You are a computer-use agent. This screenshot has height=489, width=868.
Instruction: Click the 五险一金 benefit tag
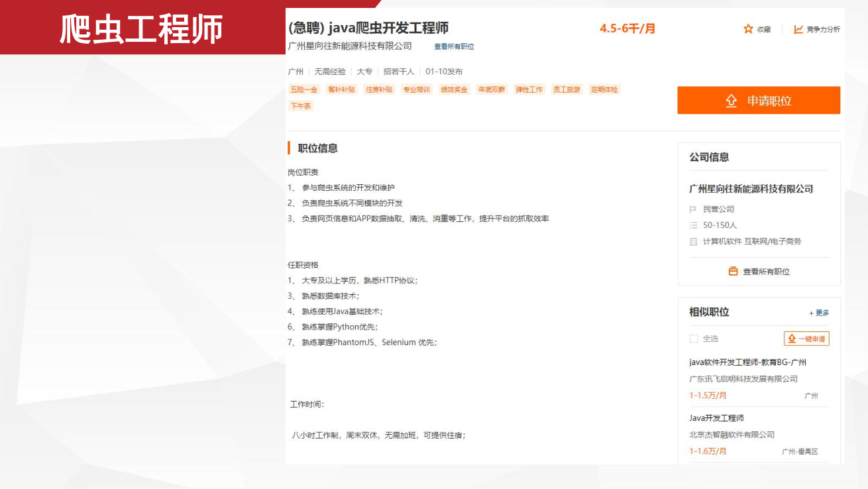pyautogui.click(x=303, y=89)
